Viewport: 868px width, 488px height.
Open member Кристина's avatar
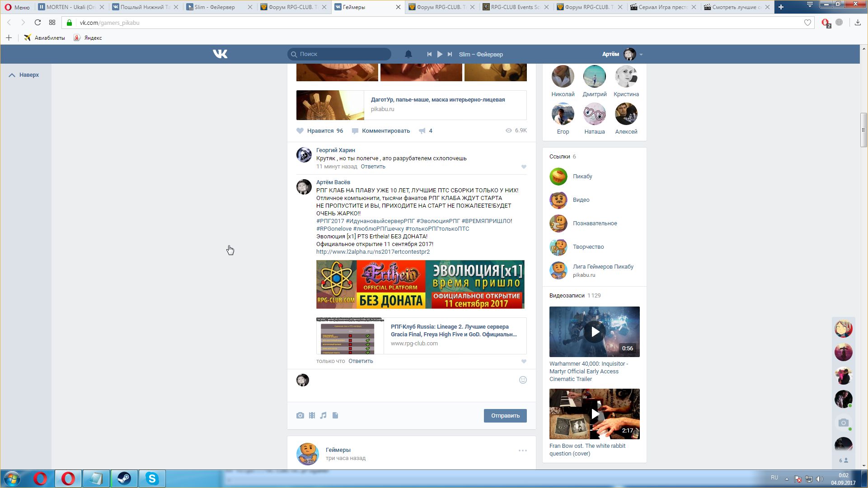click(626, 76)
